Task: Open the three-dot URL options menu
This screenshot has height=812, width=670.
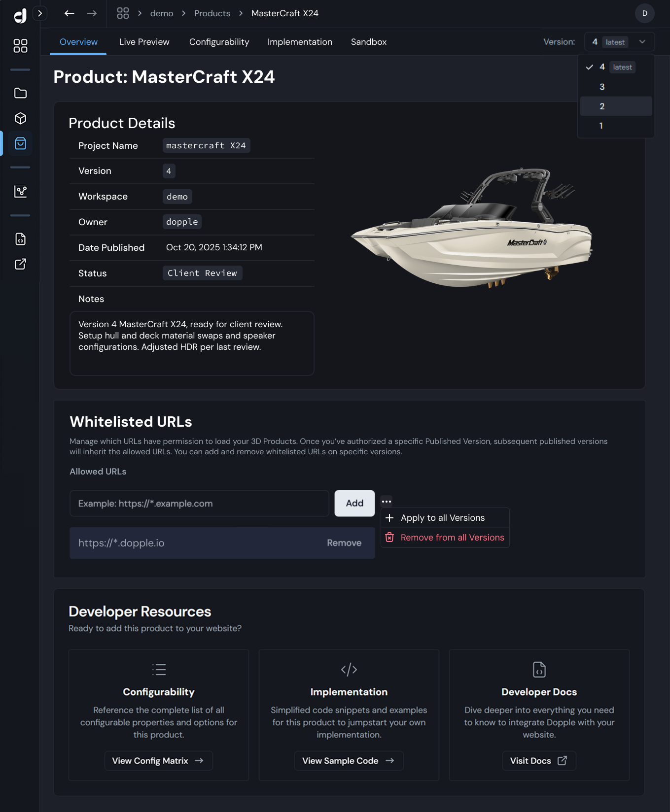Action: (x=387, y=502)
